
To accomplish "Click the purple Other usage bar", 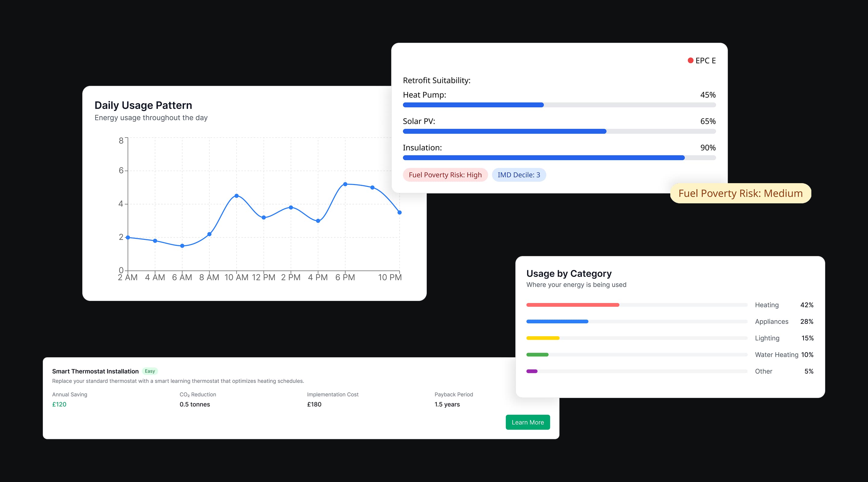I will pyautogui.click(x=532, y=371).
